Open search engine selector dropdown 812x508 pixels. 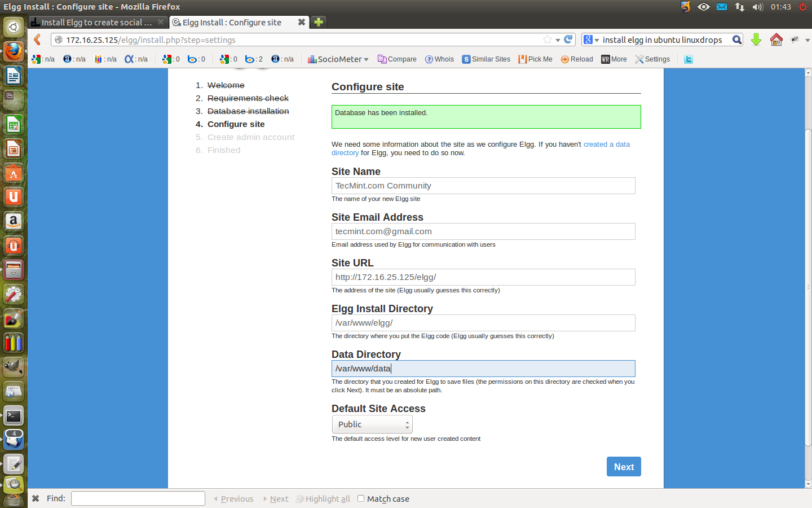[591, 40]
